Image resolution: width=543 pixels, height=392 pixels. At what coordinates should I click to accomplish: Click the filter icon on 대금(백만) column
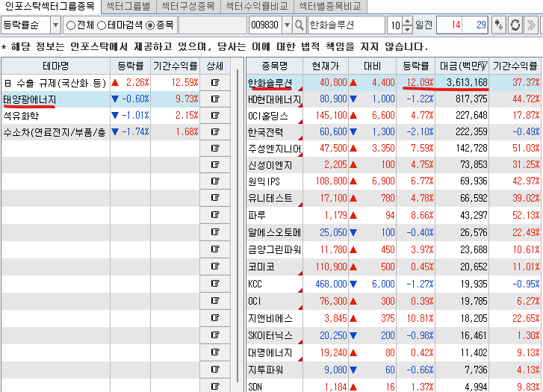[x=483, y=65]
